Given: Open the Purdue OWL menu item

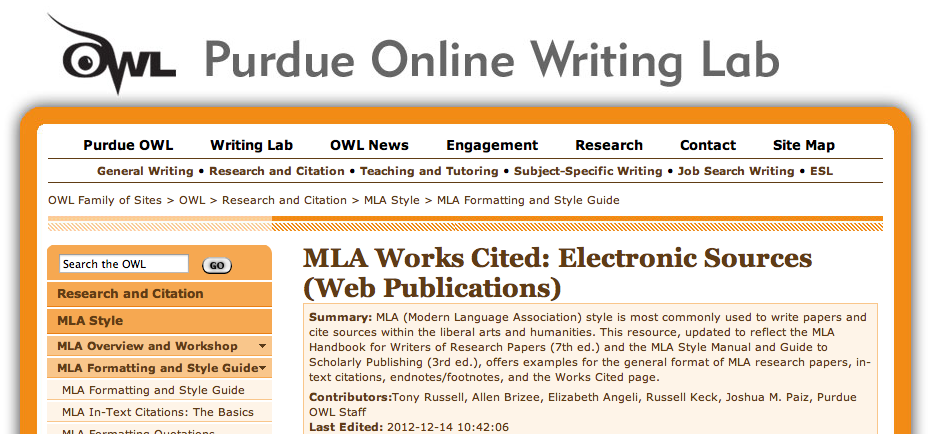Looking at the screenshot, I should tap(128, 145).
